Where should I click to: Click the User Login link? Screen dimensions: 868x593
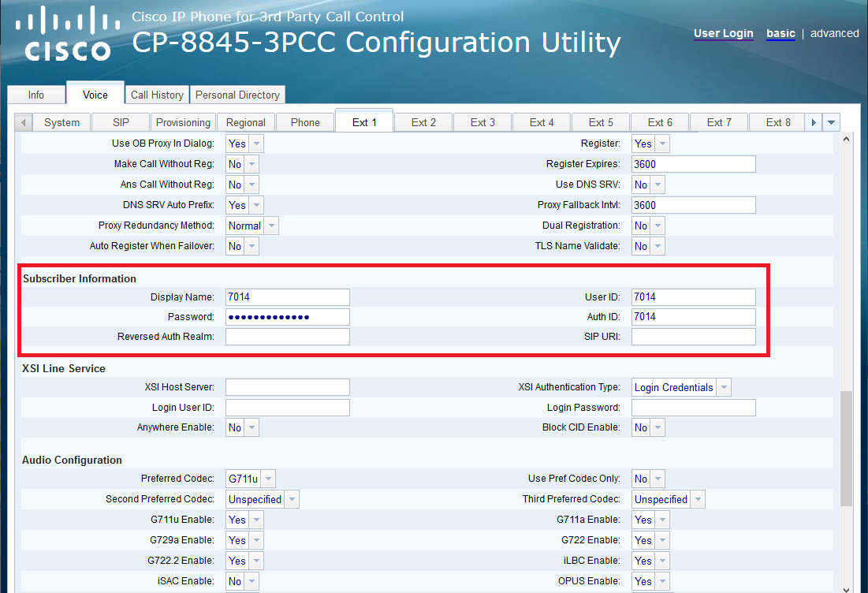(x=723, y=33)
